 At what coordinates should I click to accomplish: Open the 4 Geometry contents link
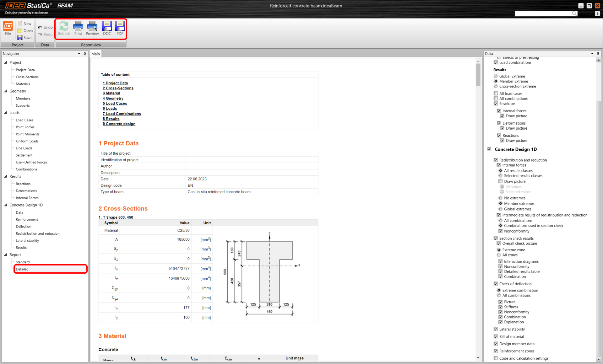[113, 98]
